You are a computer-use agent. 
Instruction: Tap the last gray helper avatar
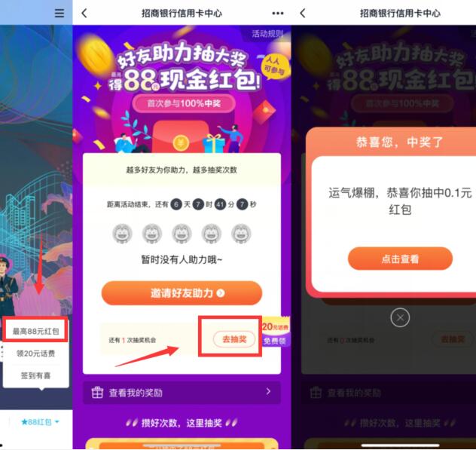[x=241, y=234]
